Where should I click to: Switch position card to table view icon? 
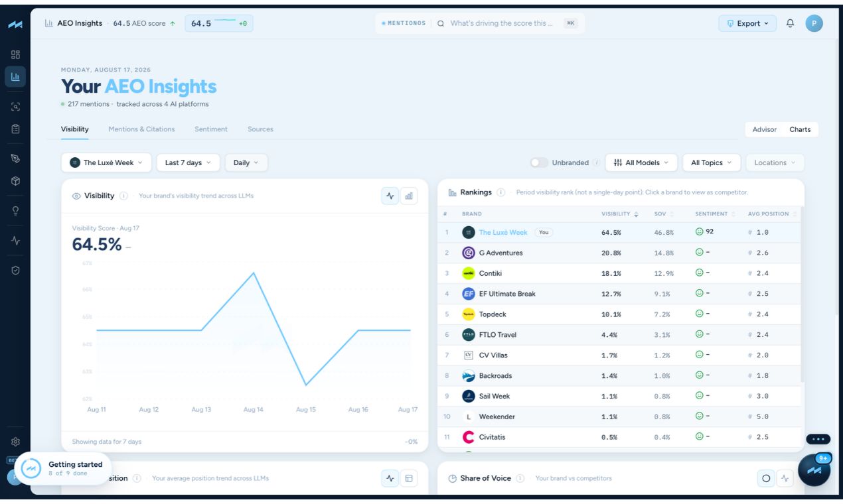[409, 478]
